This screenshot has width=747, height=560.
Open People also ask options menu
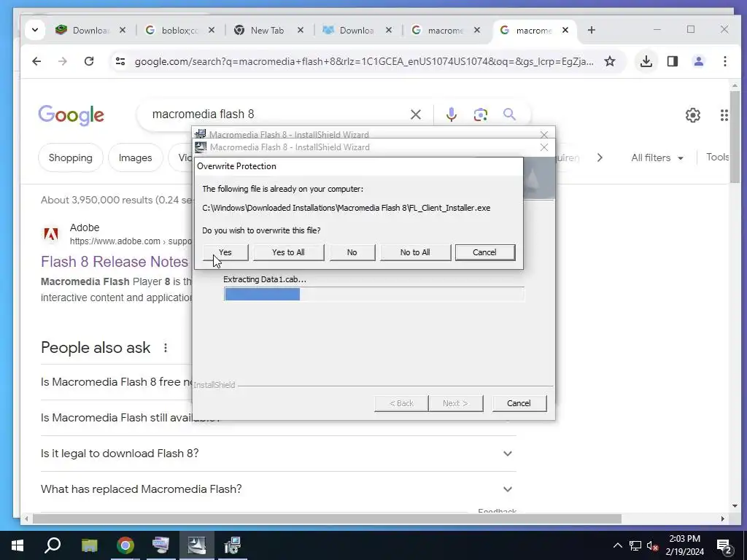166,348
